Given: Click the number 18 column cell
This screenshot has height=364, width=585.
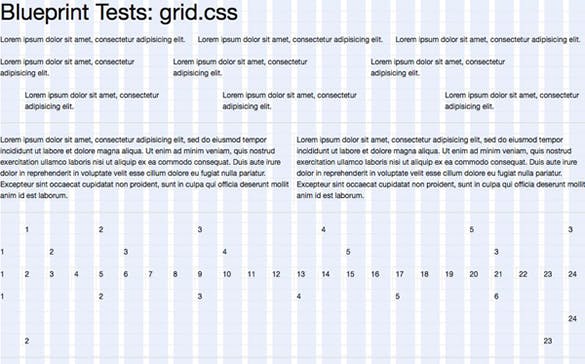Looking at the screenshot, I should click(x=425, y=274).
